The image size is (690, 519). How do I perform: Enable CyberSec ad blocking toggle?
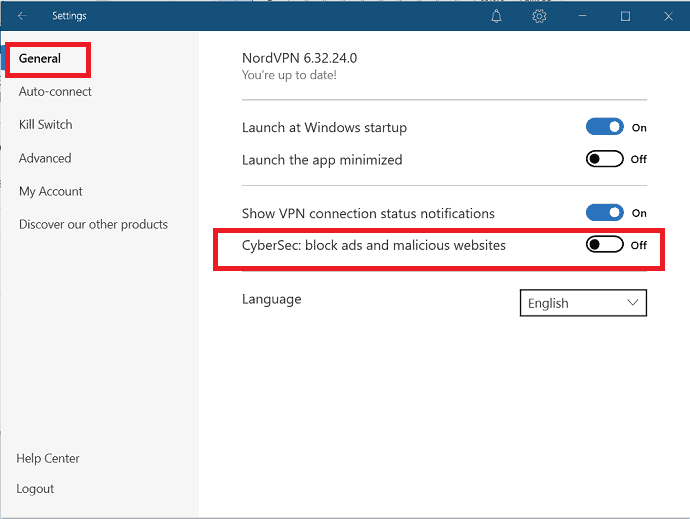pos(605,244)
